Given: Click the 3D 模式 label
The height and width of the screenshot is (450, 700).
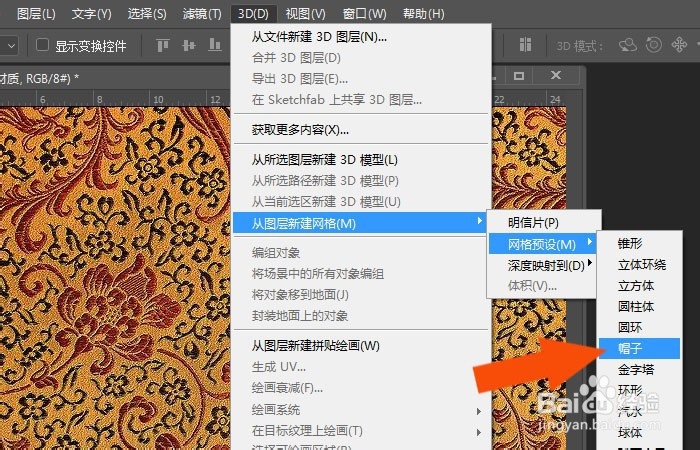Looking at the screenshot, I should tap(580, 46).
